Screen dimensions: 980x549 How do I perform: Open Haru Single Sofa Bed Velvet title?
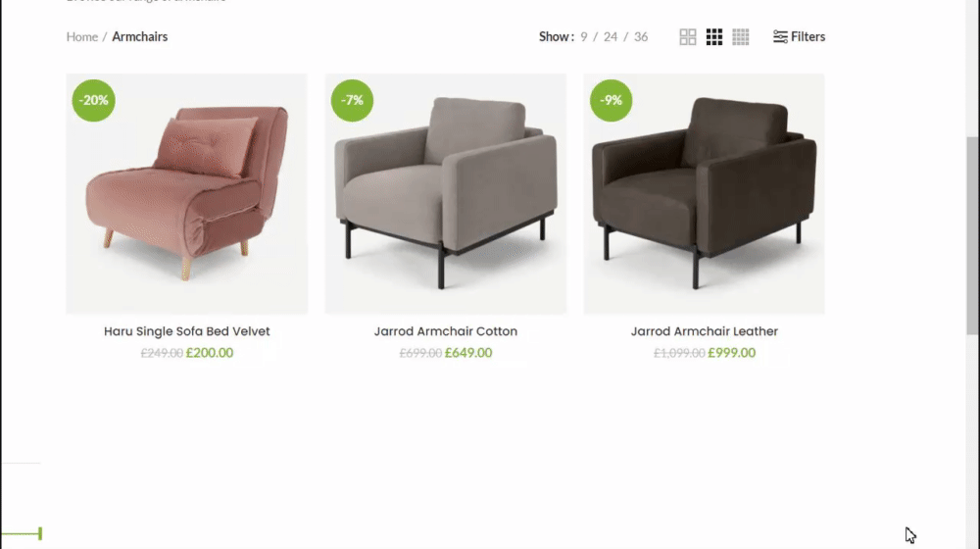pyautogui.click(x=187, y=331)
